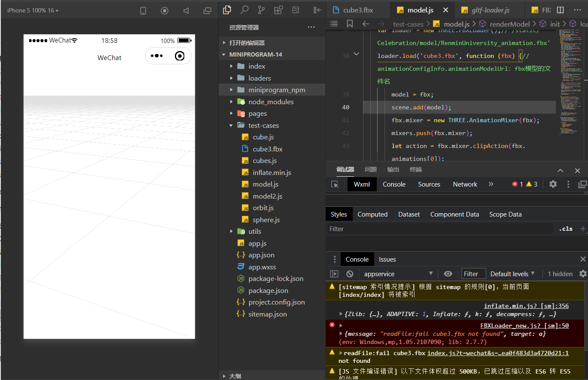Image resolution: width=588 pixels, height=380 pixels.
Task: Switch to the Computed tab
Action: click(x=372, y=214)
